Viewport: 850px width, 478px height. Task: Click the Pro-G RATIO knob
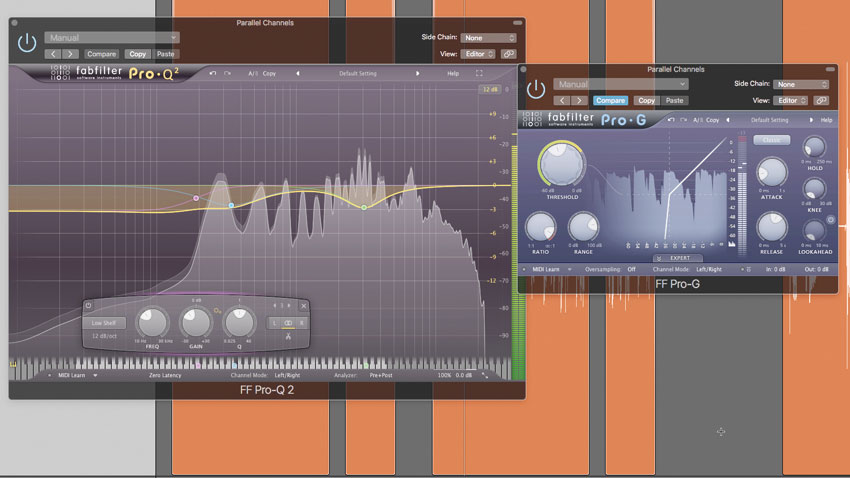tap(540, 228)
